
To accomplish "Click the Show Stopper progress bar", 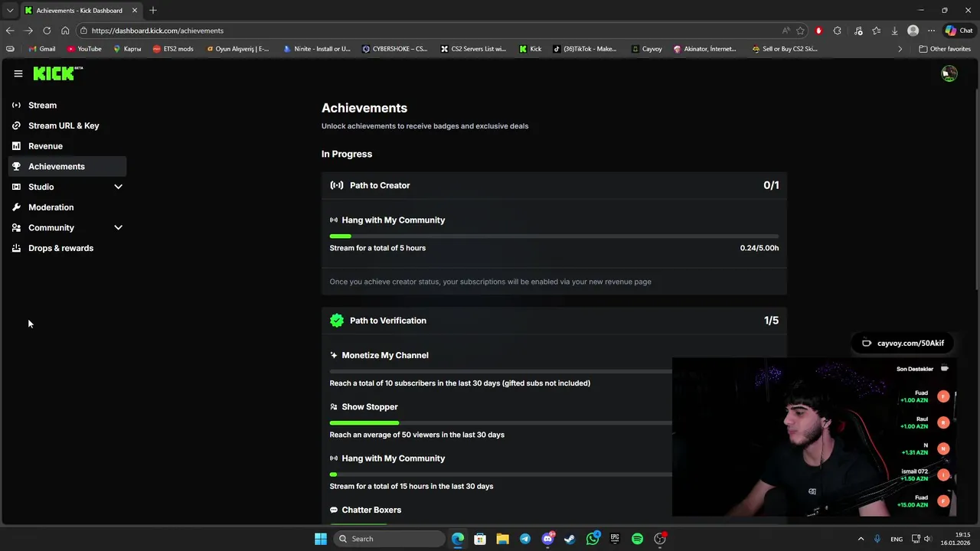I will [501, 422].
